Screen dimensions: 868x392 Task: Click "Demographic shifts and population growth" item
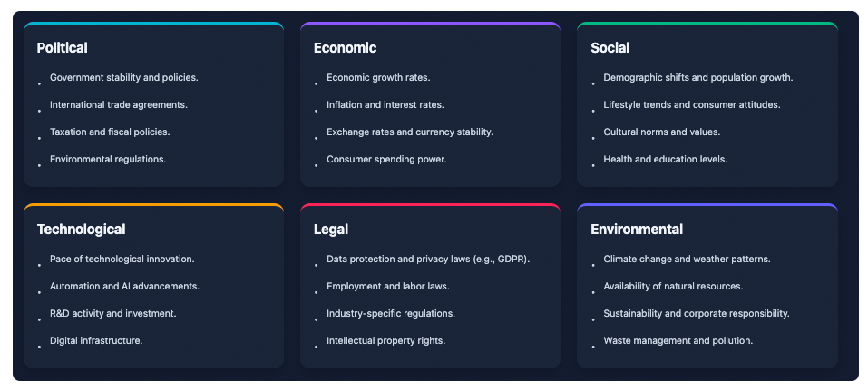[698, 78]
